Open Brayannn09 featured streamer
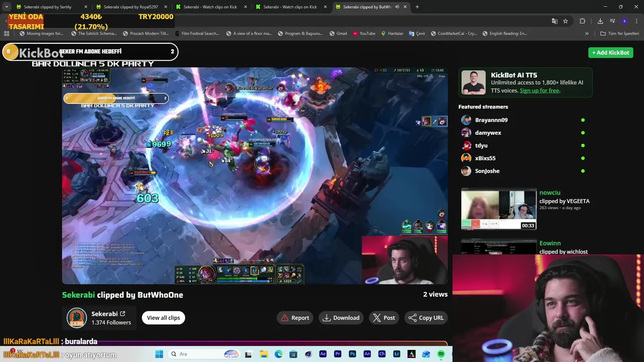Screen dimensions: 644x362 click(491, 120)
